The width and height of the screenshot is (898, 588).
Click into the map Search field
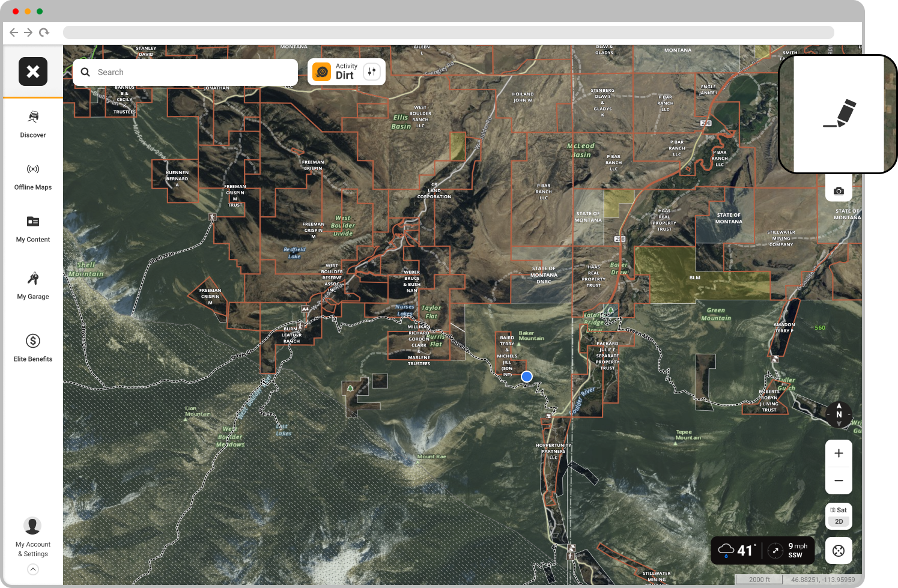point(185,72)
